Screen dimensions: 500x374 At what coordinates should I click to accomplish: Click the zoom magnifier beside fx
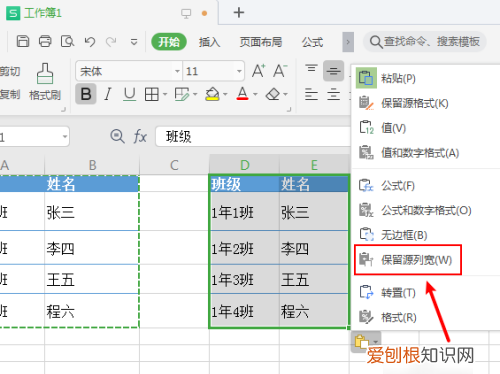pyautogui.click(x=117, y=136)
